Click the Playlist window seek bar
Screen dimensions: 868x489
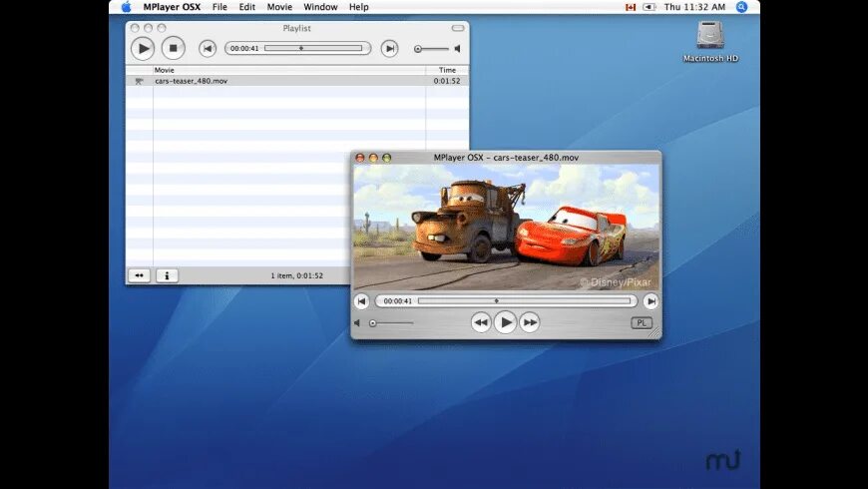[313, 48]
